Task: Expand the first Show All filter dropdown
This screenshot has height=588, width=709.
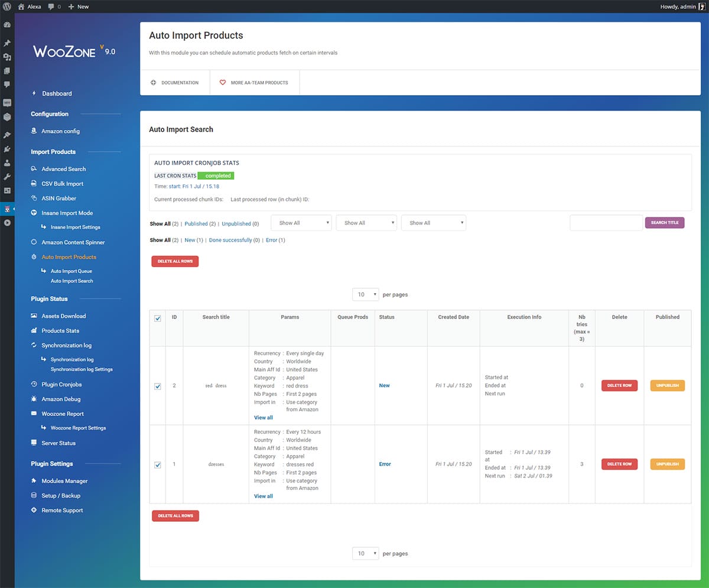Action: (x=301, y=223)
